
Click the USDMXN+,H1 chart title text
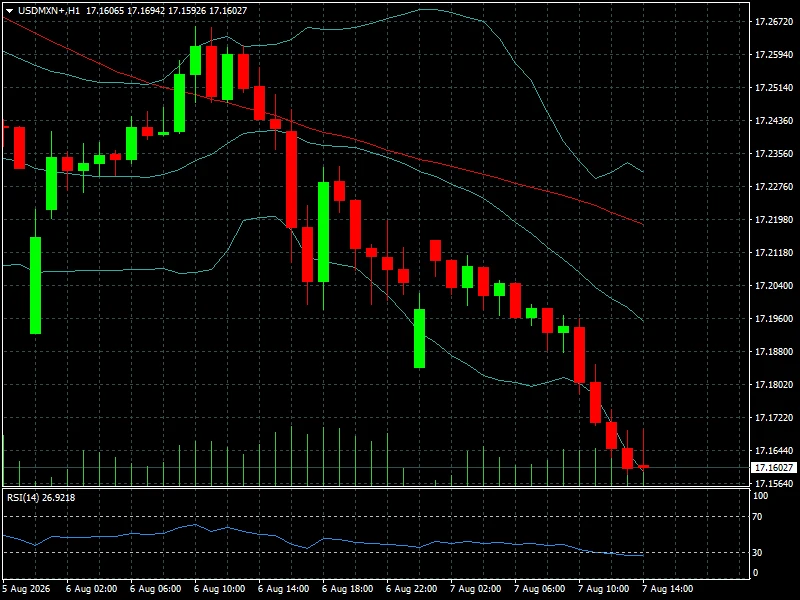pyautogui.click(x=48, y=10)
